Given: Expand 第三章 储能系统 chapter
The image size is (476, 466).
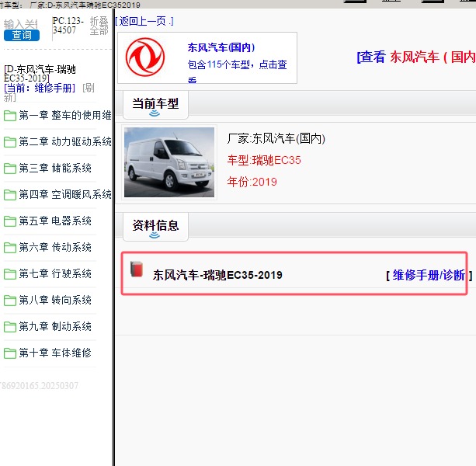Looking at the screenshot, I should click(x=55, y=169).
